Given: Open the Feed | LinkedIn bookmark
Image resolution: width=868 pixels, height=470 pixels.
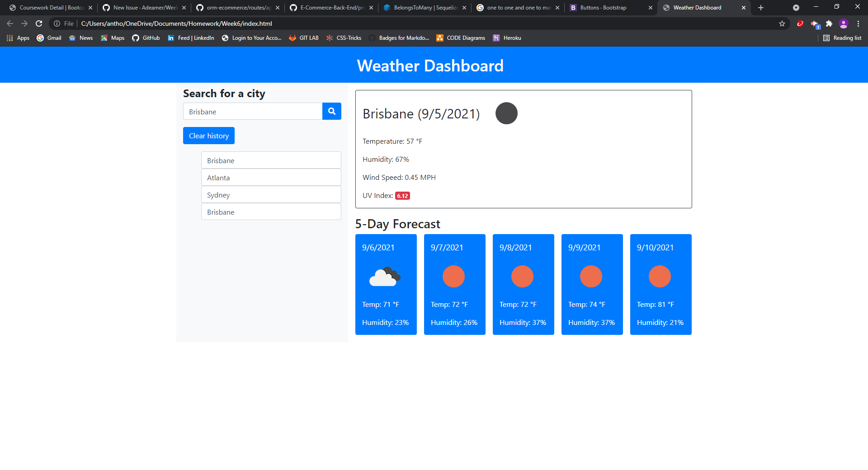Looking at the screenshot, I should pos(191,38).
